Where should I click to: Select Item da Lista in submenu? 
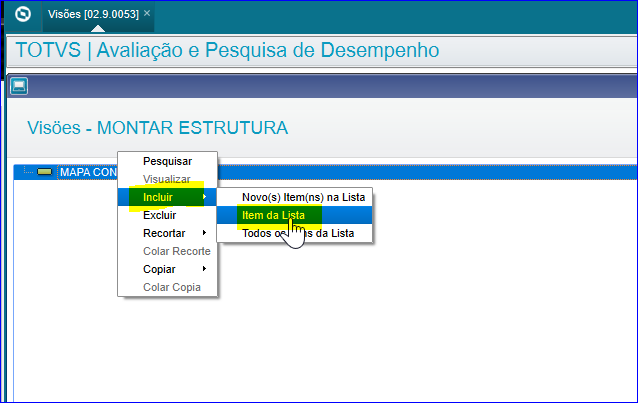click(x=295, y=215)
